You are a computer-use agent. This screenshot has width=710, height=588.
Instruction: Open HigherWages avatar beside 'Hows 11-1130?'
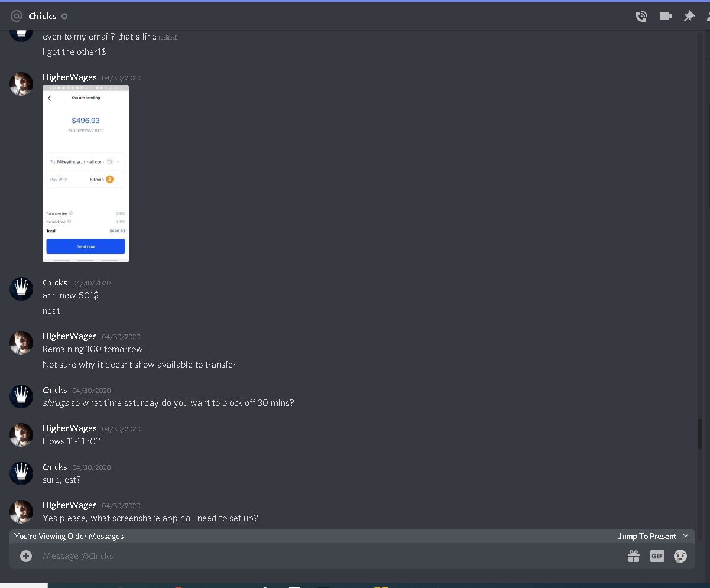tap(21, 434)
